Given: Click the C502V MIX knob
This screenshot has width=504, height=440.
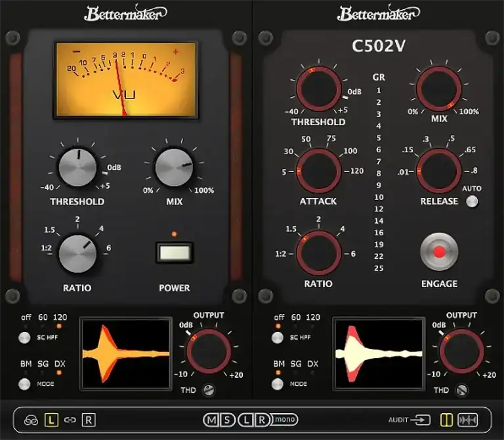Looking at the screenshot, I should pos(439,89).
